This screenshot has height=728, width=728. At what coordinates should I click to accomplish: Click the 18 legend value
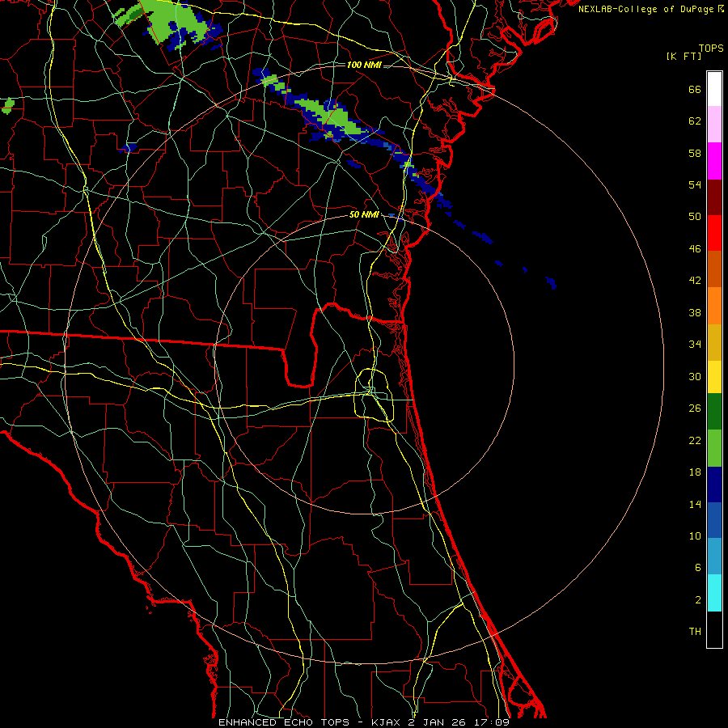point(695,472)
